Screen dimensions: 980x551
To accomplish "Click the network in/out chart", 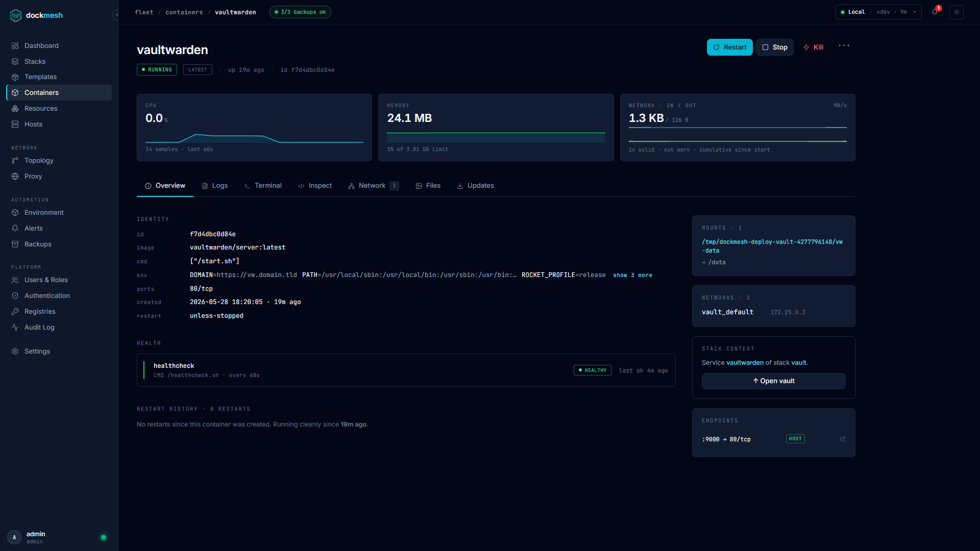I will (738, 134).
